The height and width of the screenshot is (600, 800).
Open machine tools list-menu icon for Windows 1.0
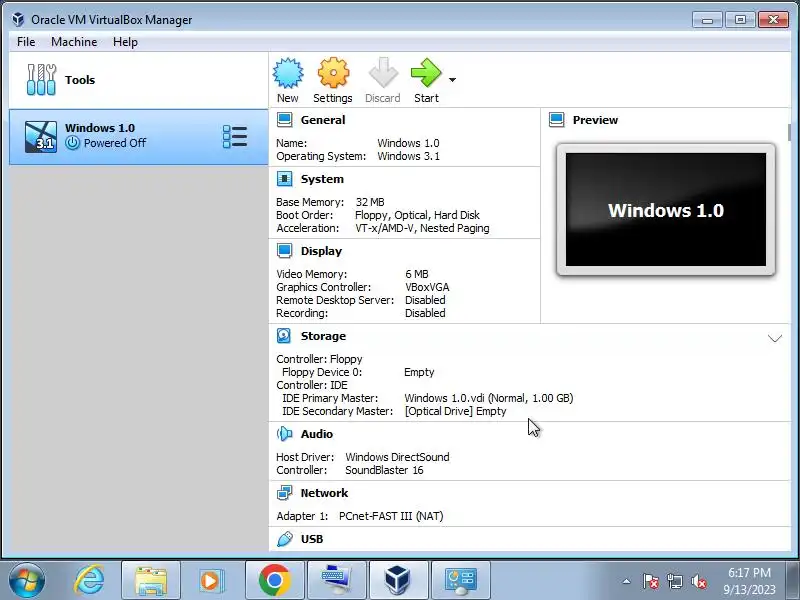235,137
